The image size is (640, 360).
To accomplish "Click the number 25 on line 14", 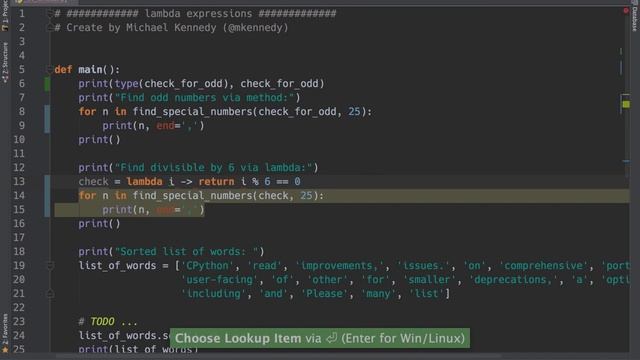I will (x=306, y=196).
